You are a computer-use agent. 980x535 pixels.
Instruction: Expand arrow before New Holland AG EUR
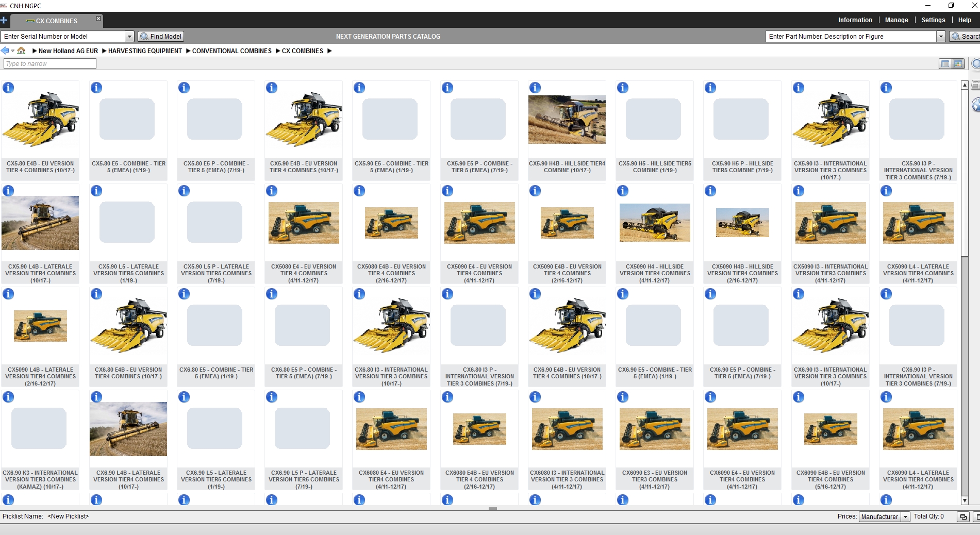click(x=35, y=51)
